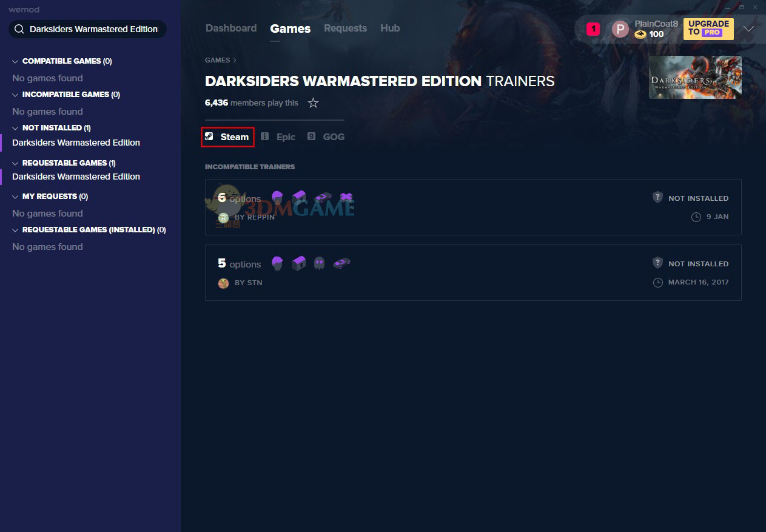Click player hair icon in REPPIN trainer
This screenshot has height=532, width=766.
277,198
